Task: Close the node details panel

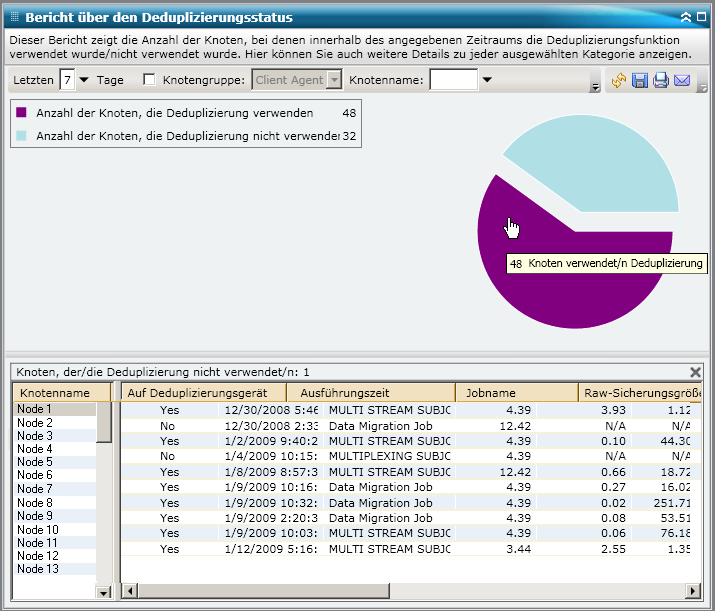Action: [696, 372]
